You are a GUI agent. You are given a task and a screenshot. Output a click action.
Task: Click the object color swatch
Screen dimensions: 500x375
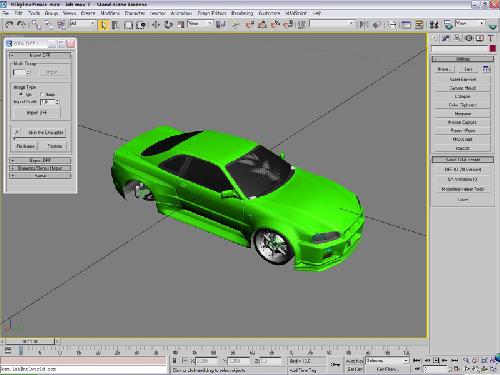(x=493, y=49)
